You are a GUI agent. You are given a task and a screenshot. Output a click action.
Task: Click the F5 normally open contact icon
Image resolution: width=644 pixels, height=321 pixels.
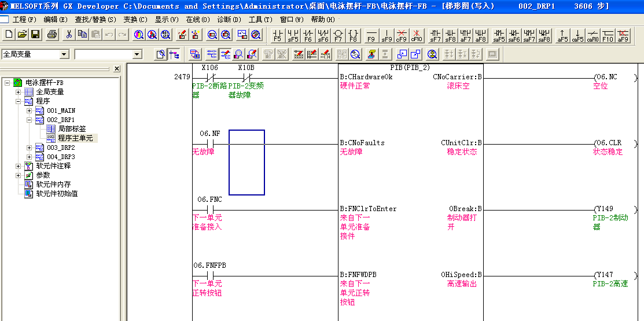coord(278,35)
